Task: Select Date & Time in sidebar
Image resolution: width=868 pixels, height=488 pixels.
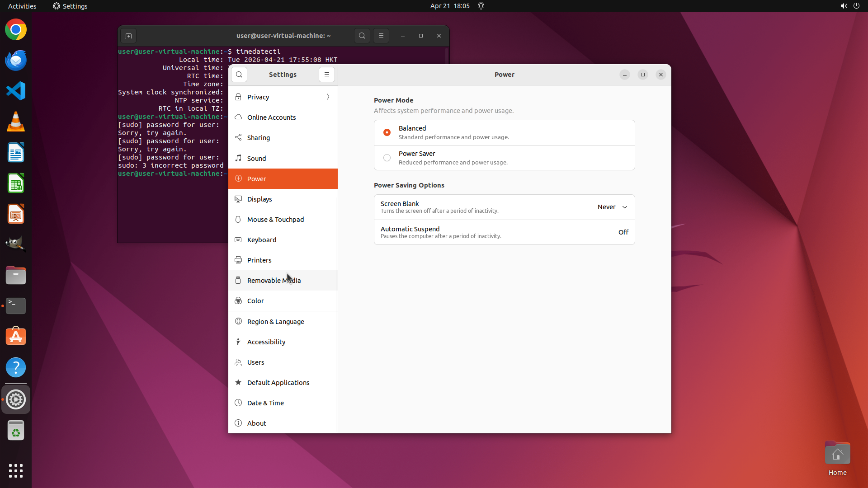Action: pyautogui.click(x=265, y=403)
